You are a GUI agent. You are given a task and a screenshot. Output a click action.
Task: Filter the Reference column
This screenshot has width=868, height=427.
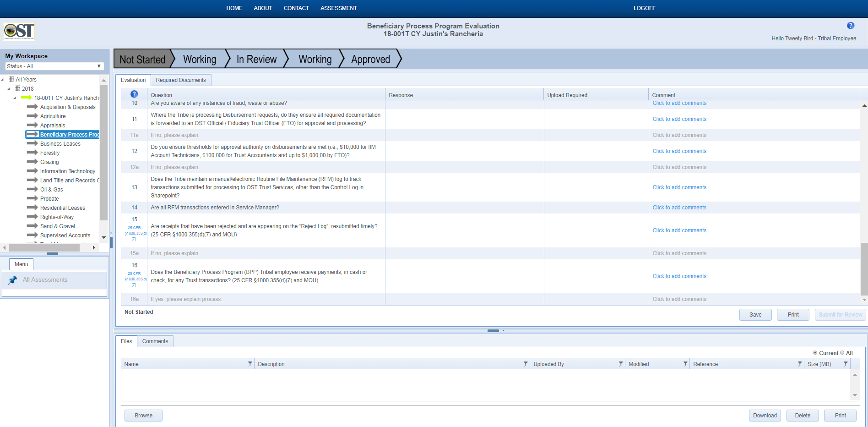[x=800, y=364]
